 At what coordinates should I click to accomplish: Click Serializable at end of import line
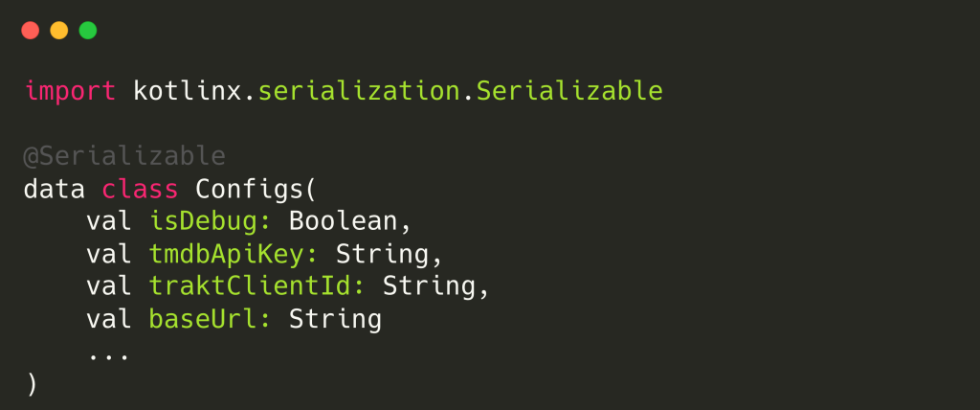[568, 91]
